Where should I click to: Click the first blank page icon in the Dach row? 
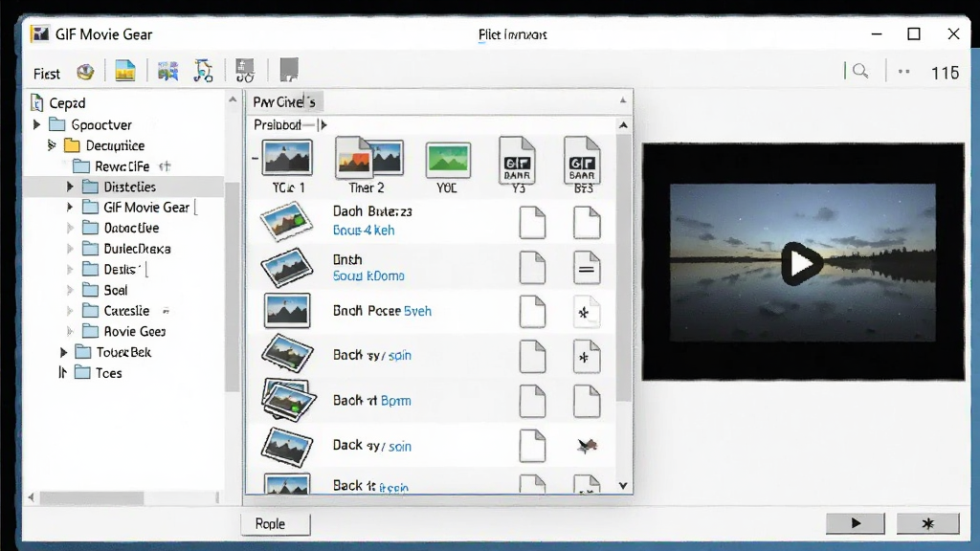[x=532, y=222]
